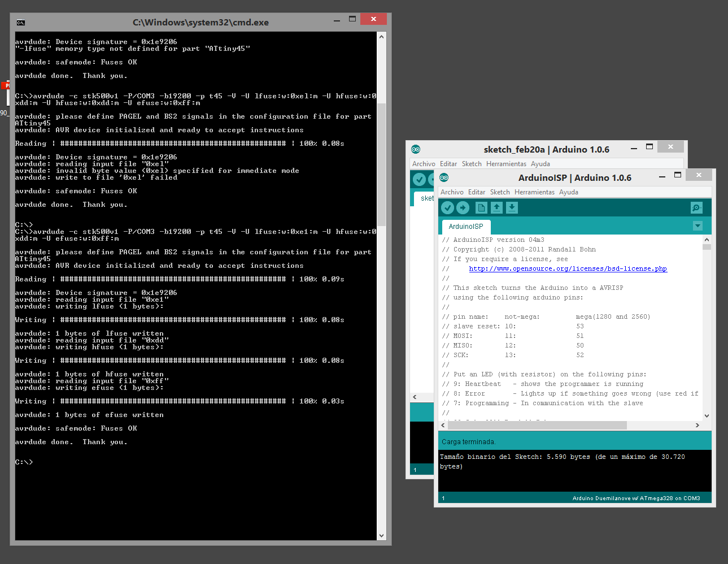
Task: Click sketch_feb20a editor scroll left arrow
Action: [415, 397]
